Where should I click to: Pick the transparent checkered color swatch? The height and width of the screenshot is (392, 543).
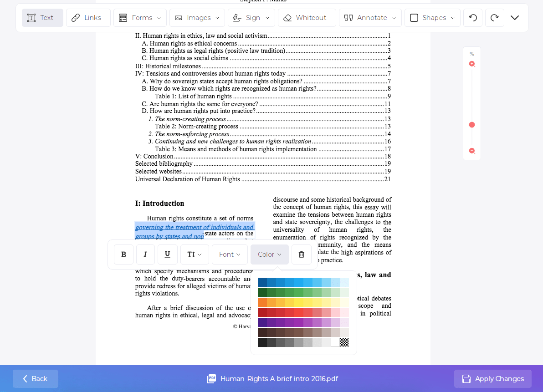tap(344, 342)
